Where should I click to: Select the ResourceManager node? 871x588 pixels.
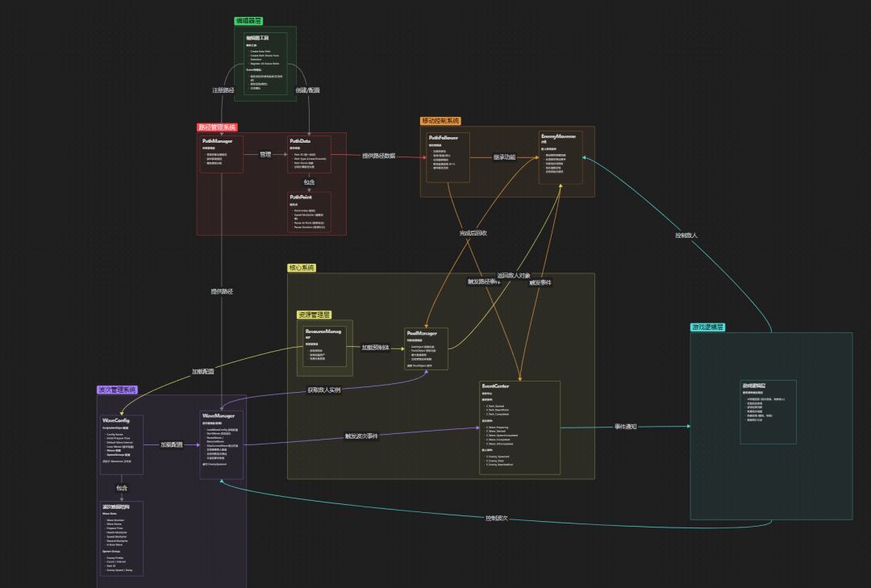click(324, 347)
